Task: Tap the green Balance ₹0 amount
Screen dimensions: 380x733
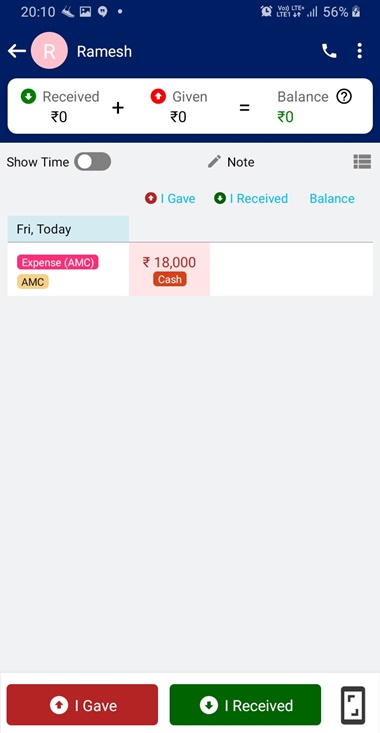Action: 286,116
